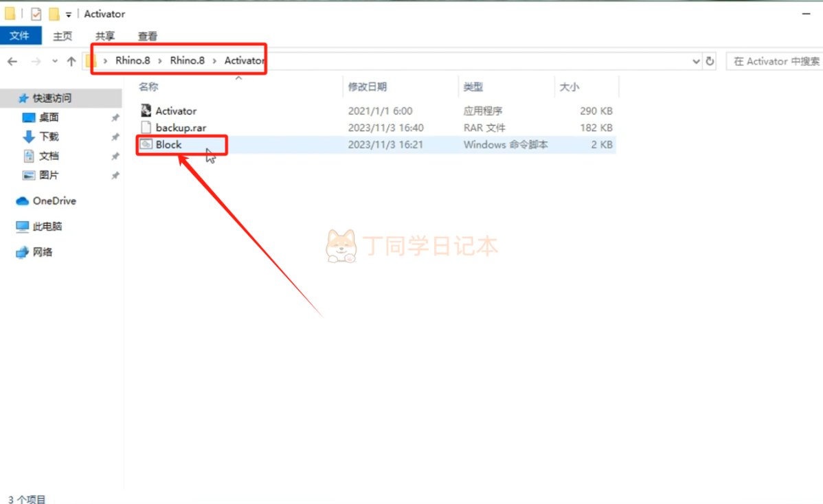Viewport: 823px width, 504px height.
Task: Open 此电脑 in the navigation pane
Action: [x=47, y=227]
